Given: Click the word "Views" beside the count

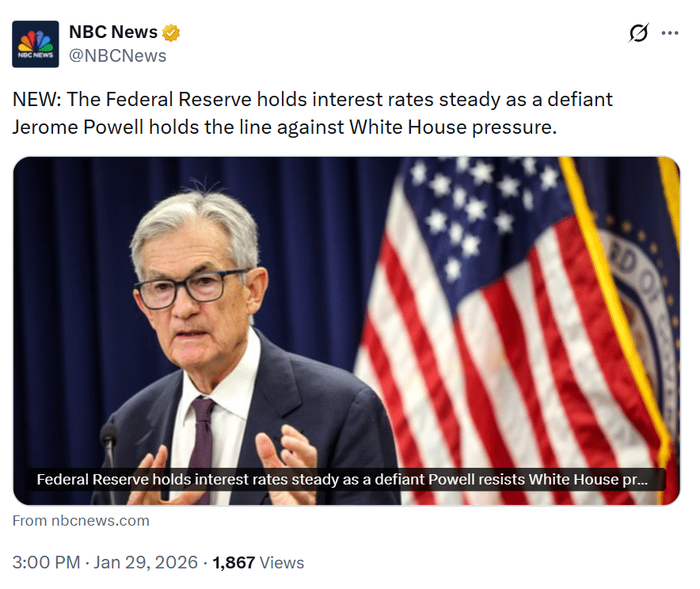Looking at the screenshot, I should pyautogui.click(x=282, y=563).
